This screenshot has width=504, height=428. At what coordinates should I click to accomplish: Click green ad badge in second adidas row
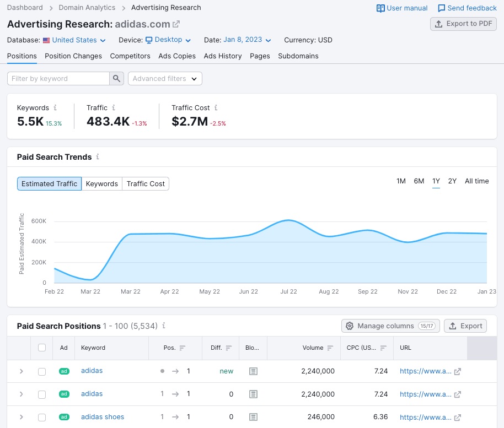click(x=64, y=394)
